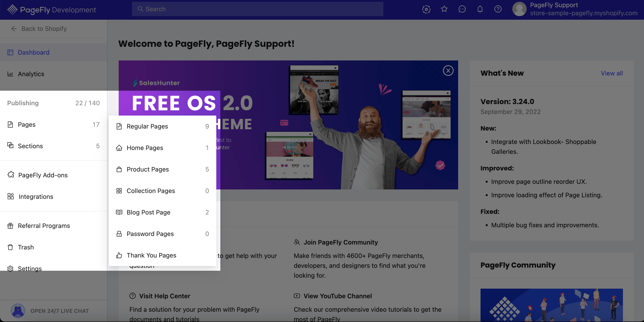The height and width of the screenshot is (322, 644).
Task: Click Version: 3.24.0 heading
Action: [507, 102]
